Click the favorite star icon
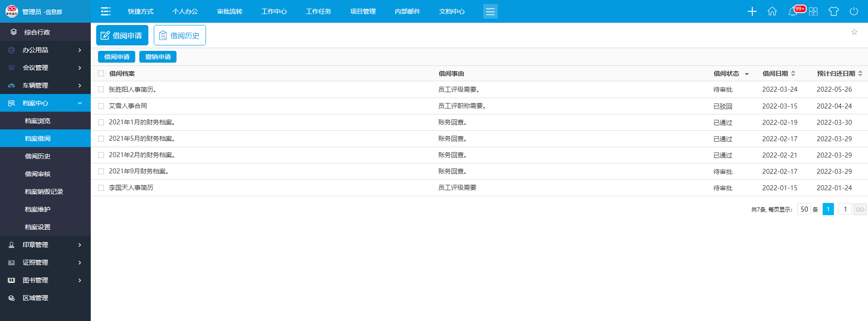Image resolution: width=868 pixels, height=321 pixels. [x=854, y=32]
